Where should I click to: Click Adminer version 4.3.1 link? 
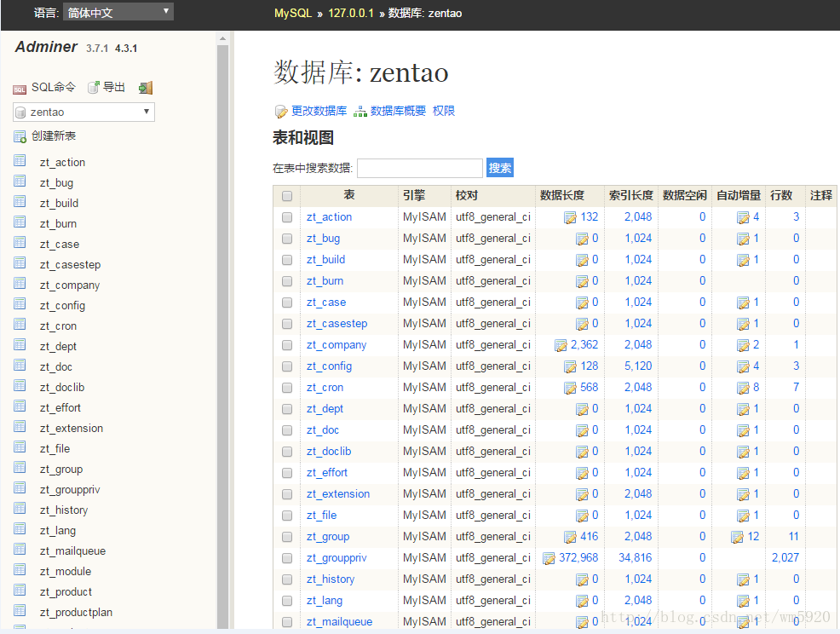click(126, 49)
